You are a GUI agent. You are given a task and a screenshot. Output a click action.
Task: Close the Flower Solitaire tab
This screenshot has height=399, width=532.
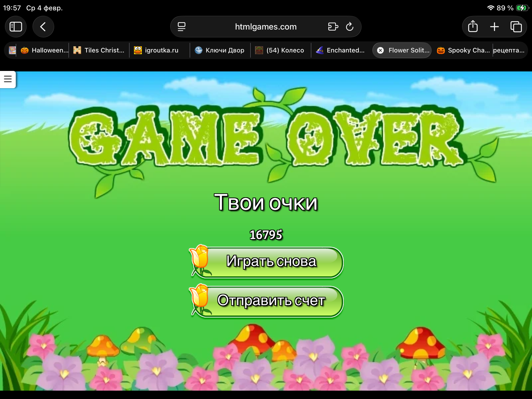pos(381,50)
